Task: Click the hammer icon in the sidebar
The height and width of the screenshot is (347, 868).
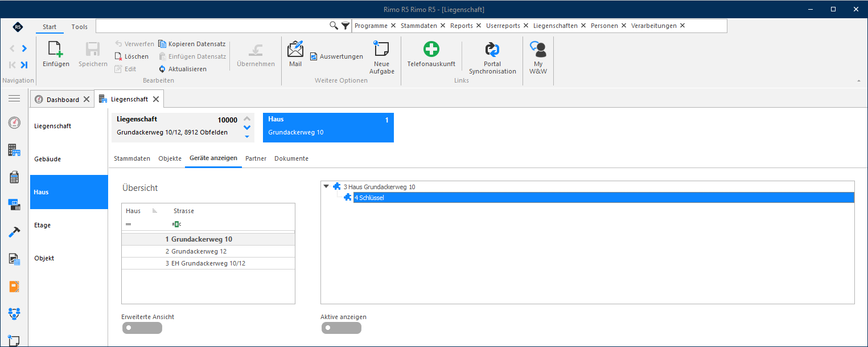Action: click(14, 232)
